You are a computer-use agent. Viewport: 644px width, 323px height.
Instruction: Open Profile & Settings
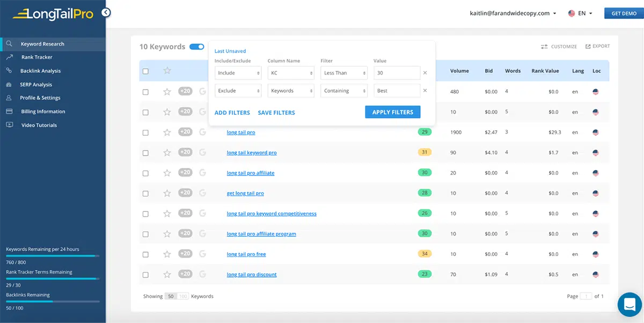[40, 98]
